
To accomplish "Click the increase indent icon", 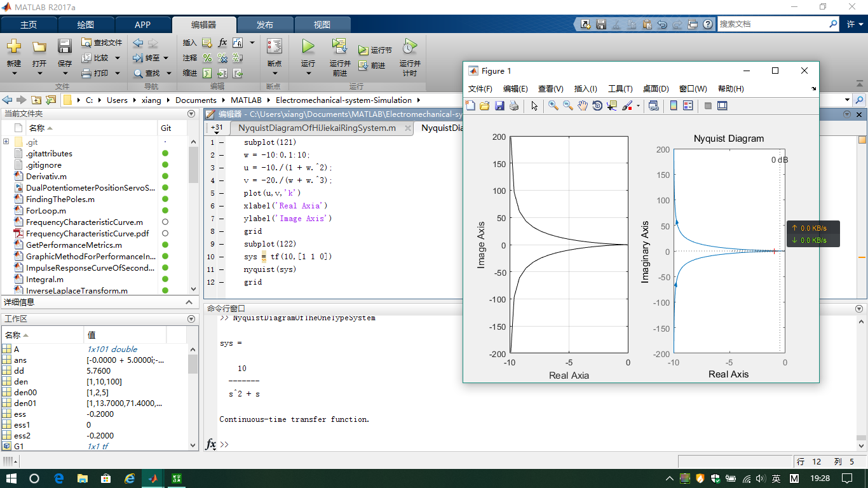I will click(x=222, y=73).
